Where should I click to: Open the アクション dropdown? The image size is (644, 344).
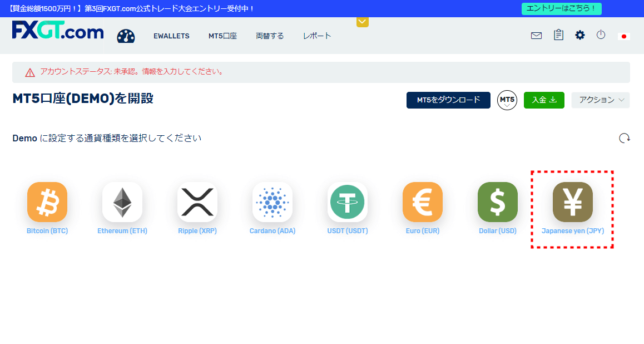click(x=601, y=100)
